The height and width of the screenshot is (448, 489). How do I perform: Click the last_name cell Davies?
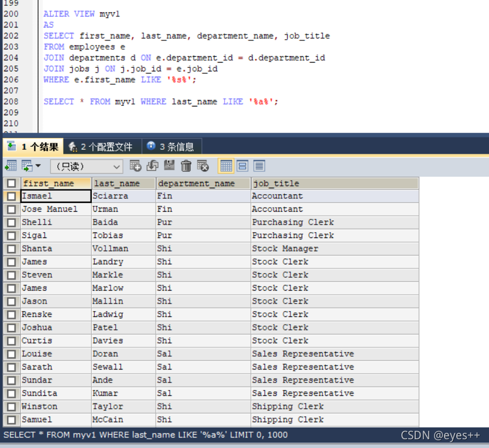tap(123, 341)
